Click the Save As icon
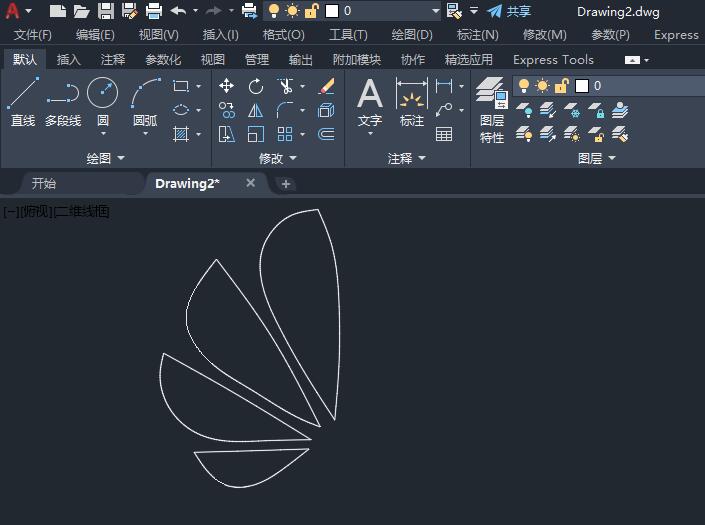 pos(129,11)
